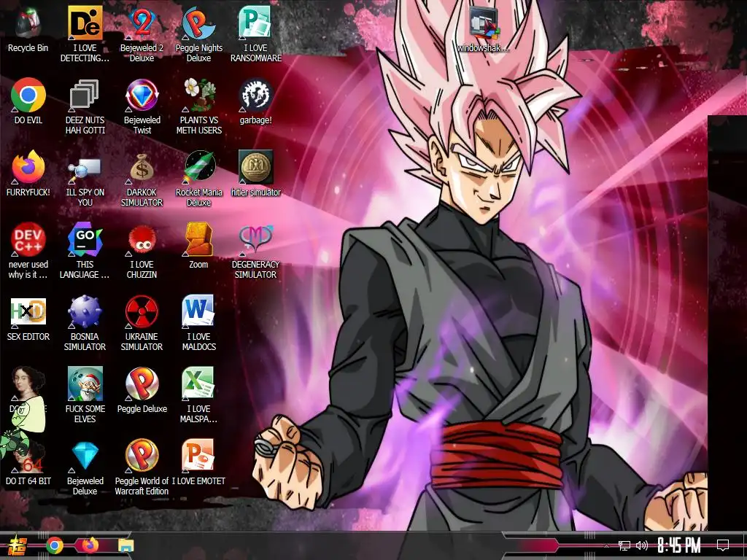Open Bejeweled 2 Deluxe shortcut
The height and width of the screenshot is (560, 747).
tap(142, 23)
